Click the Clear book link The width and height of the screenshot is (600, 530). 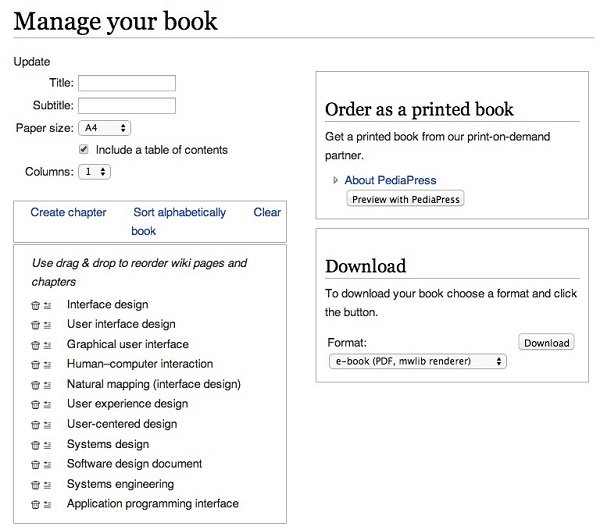click(267, 212)
